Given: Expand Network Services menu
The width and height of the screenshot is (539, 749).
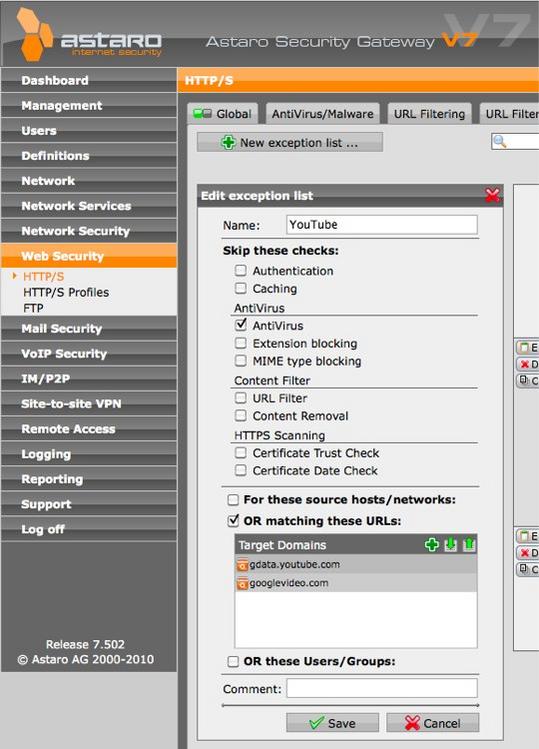Looking at the screenshot, I should pos(89,206).
